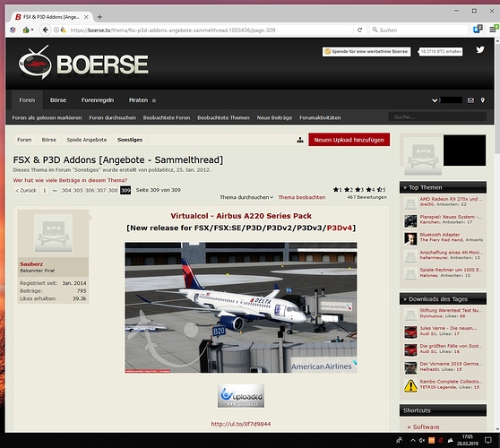The width and height of the screenshot is (500, 448).
Task: Rate the thread with five stars
Action: click(x=379, y=190)
